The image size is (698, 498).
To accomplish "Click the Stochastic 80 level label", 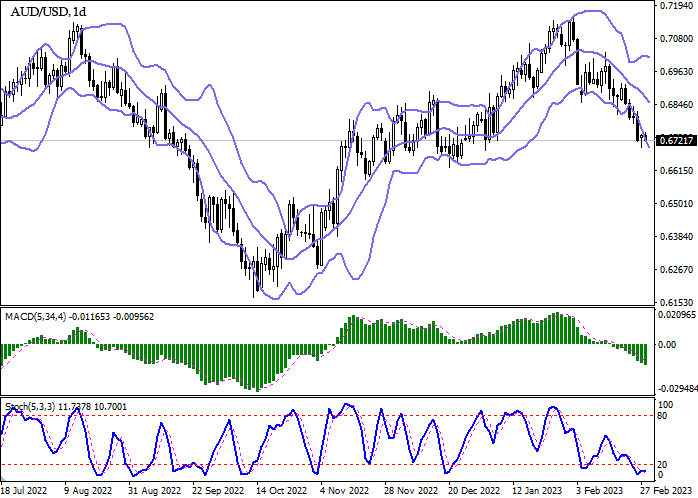I will coord(663,415).
